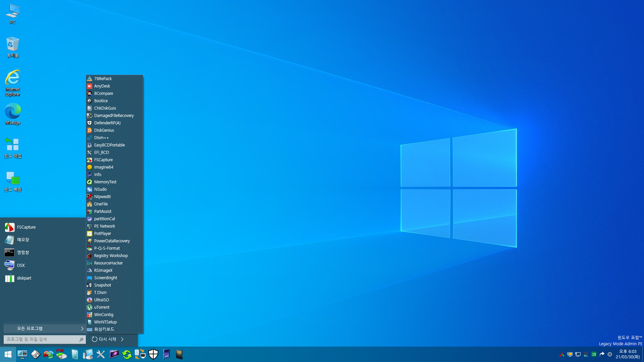Open the wrench and screwdriver taskbar icon
This screenshot has width=644, height=362.
(x=101, y=354)
